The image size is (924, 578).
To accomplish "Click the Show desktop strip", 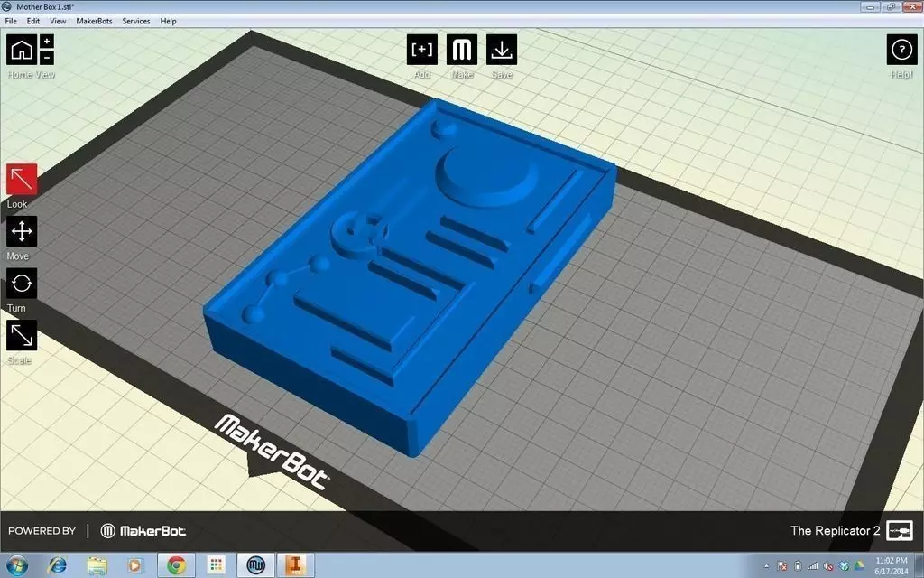I will (x=919, y=565).
